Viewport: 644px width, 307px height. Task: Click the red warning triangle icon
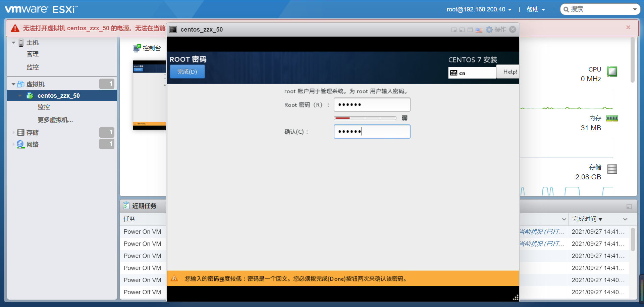(15, 28)
